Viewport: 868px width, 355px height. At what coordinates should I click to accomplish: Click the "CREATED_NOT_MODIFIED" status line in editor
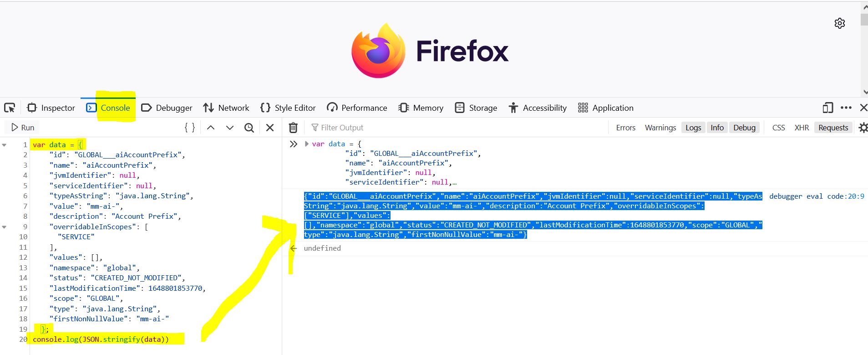click(117, 278)
